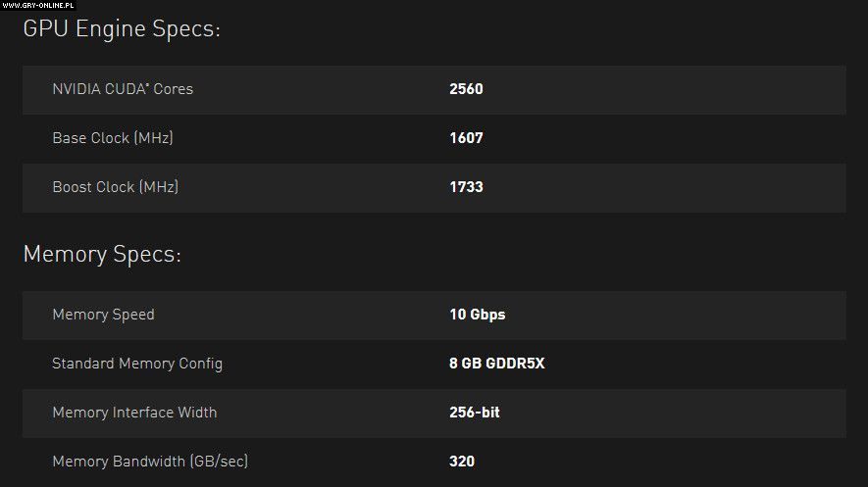This screenshot has width=868, height=487.
Task: Select the Boost Clock (MHz) label
Action: tap(116, 187)
